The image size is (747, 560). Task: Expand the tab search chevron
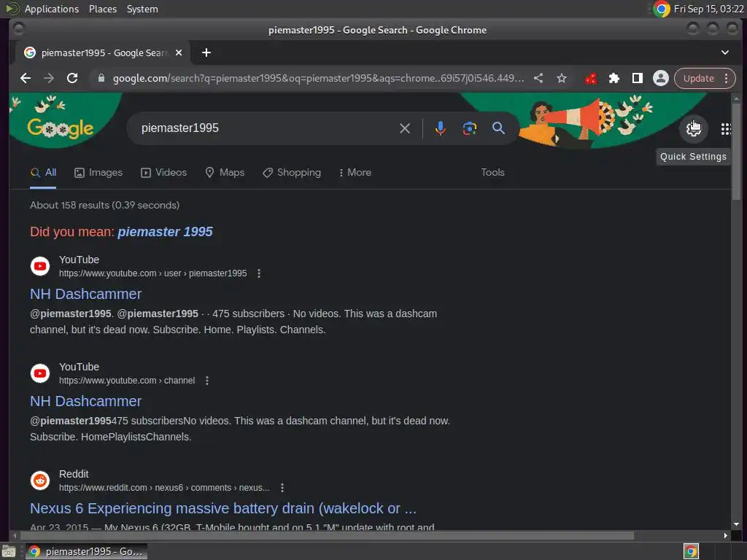coord(724,52)
